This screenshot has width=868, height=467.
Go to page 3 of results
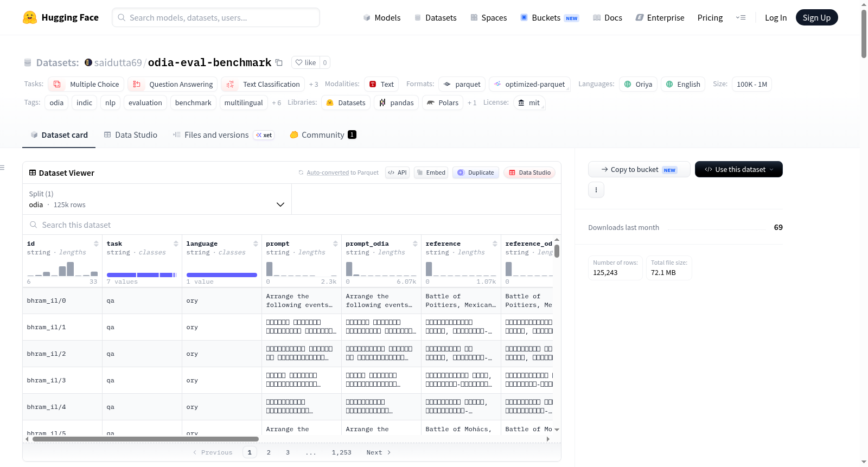tap(288, 452)
